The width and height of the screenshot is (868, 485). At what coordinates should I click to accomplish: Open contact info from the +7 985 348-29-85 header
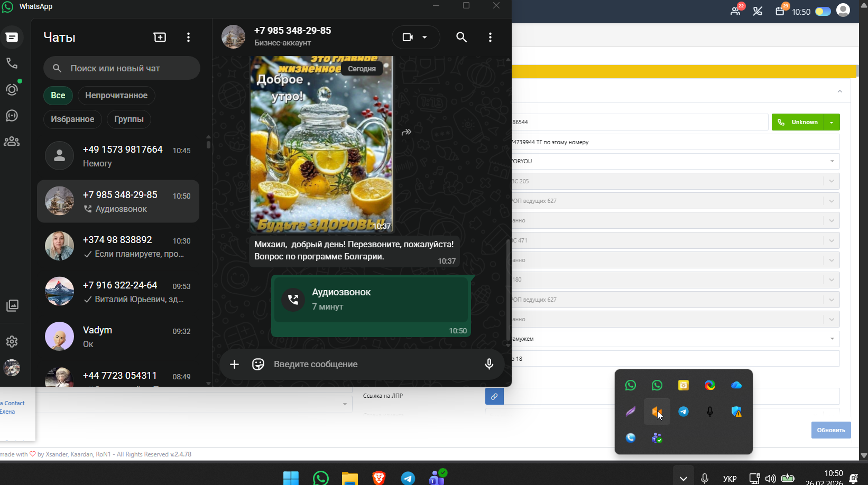[292, 36]
